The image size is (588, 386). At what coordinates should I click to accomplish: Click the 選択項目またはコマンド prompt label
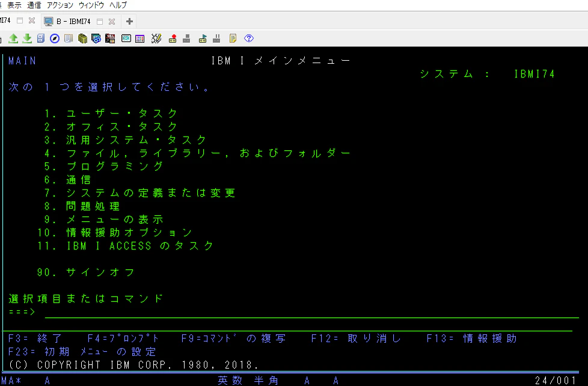pyautogui.click(x=86, y=299)
